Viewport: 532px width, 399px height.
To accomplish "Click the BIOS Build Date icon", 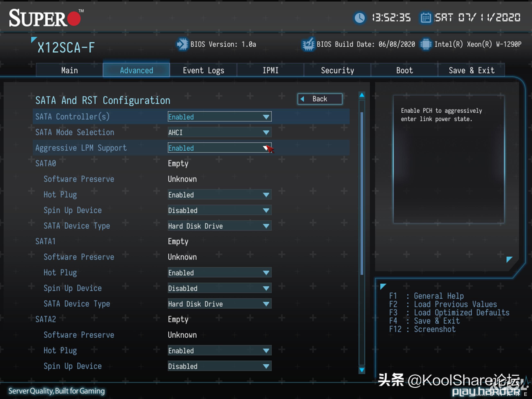I will [x=308, y=44].
